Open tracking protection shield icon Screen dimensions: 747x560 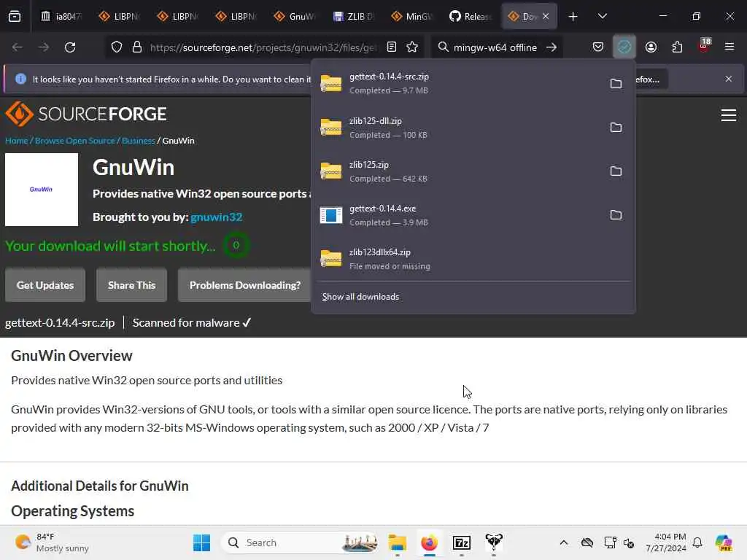tap(117, 47)
